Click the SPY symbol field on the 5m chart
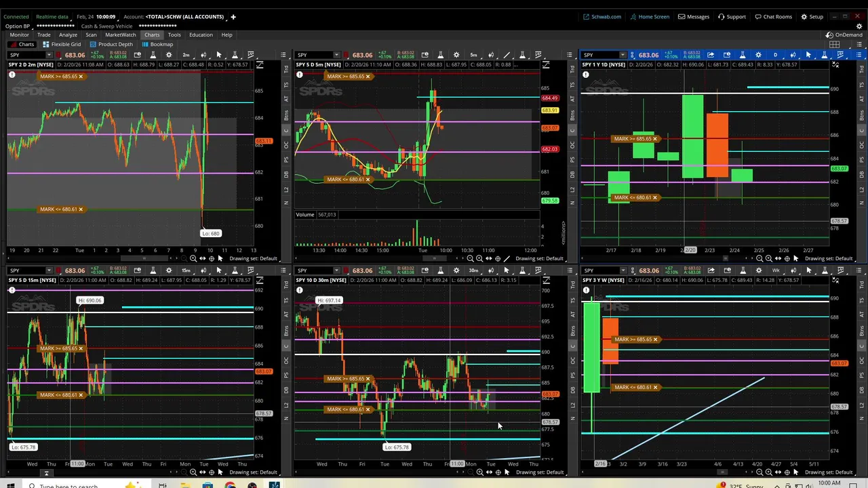This screenshot has width=868, height=488. pos(315,55)
